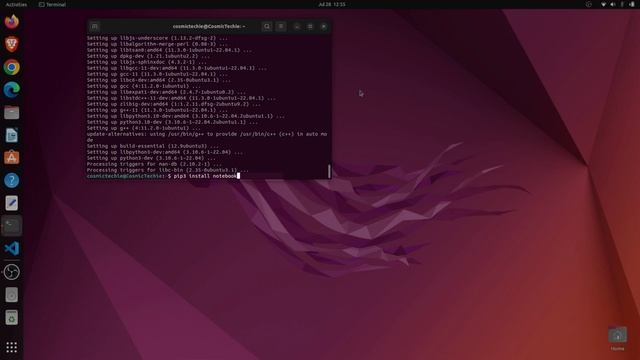Click the 'Setting up build-essential' line
640x360 pixels.
pyautogui.click(x=153, y=146)
